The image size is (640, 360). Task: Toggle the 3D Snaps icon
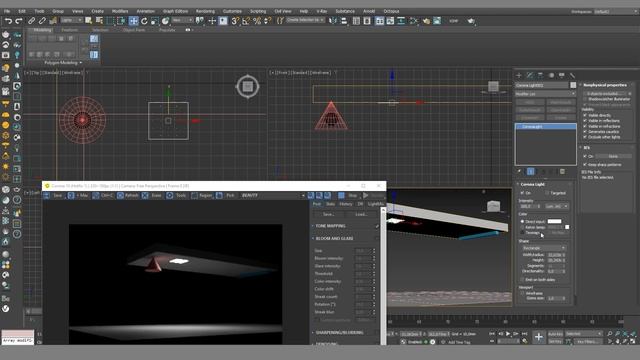[235, 21]
